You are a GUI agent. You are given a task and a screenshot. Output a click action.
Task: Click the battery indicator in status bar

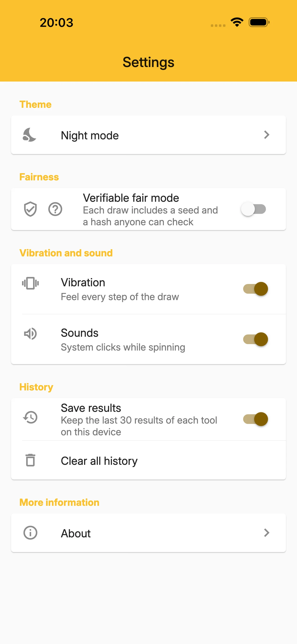click(259, 22)
